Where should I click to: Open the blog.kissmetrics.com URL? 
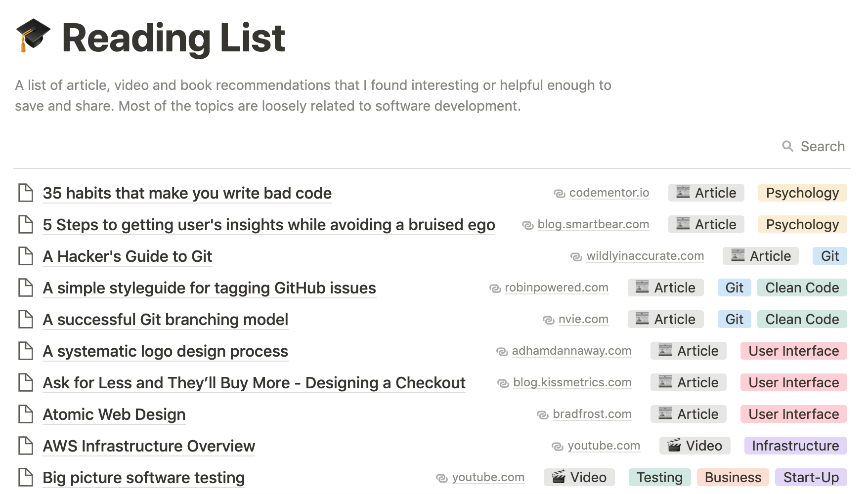pyautogui.click(x=572, y=382)
